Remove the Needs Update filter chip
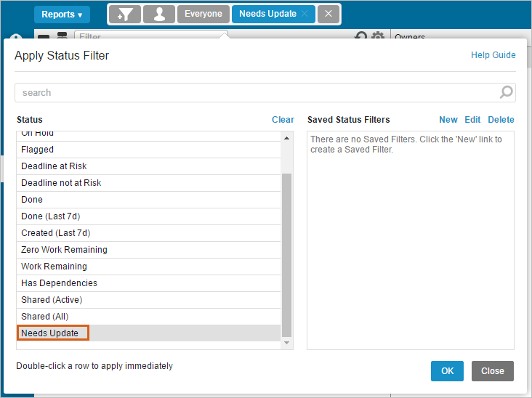 point(305,15)
